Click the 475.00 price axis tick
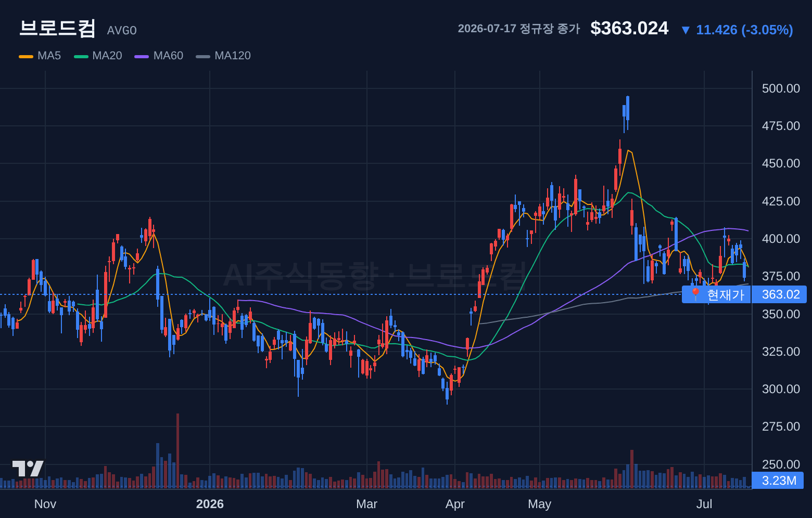812x518 pixels. (x=781, y=126)
